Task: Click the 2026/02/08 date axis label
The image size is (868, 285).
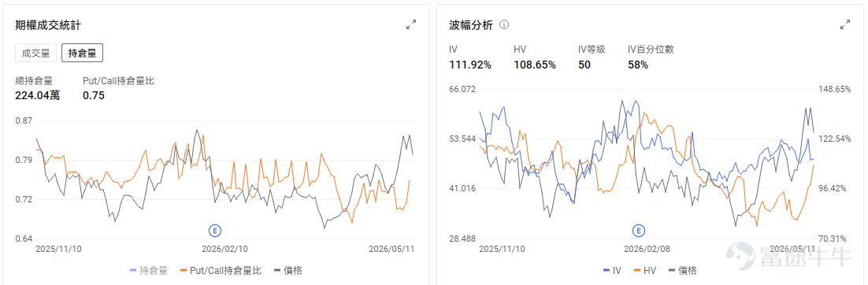Action: [647, 249]
